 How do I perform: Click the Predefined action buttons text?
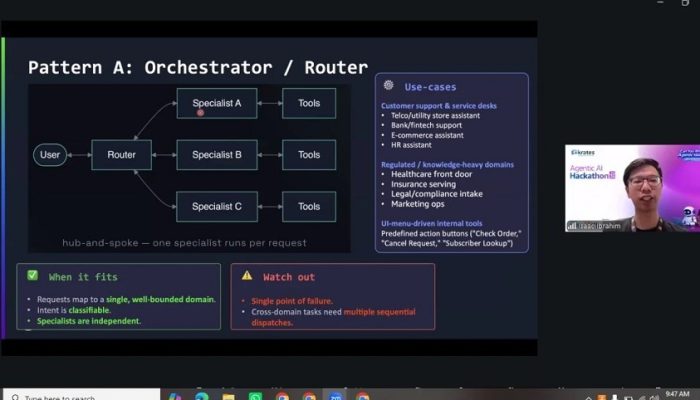451,238
